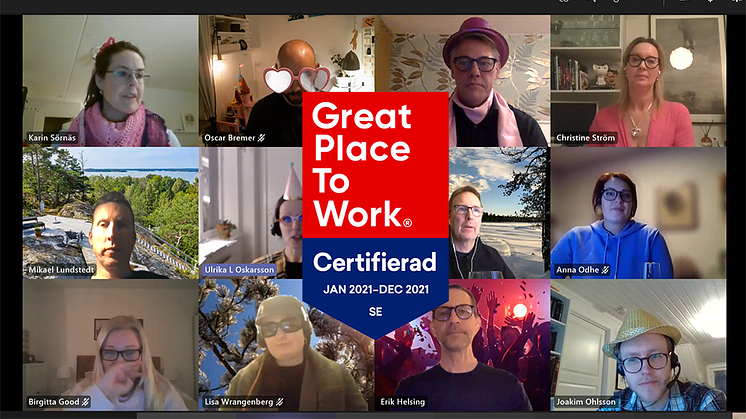
Task: Click the muted mic icon beside Oscar Bremer
Action: coord(262,138)
